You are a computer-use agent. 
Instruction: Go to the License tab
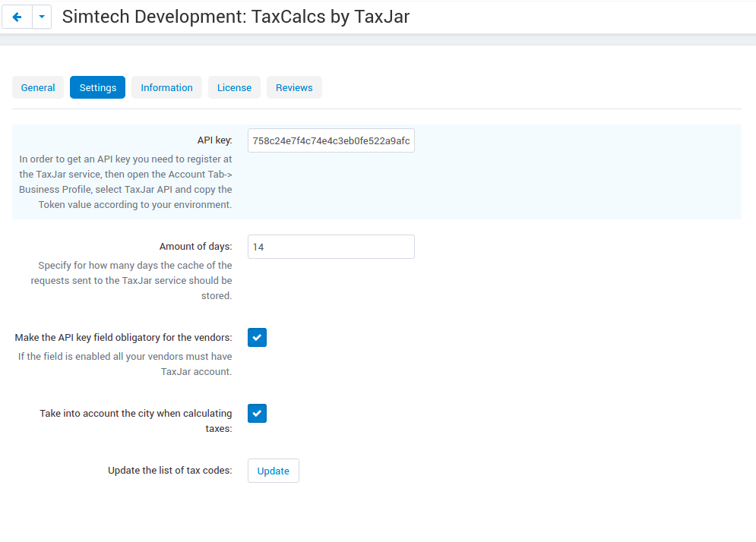234,88
